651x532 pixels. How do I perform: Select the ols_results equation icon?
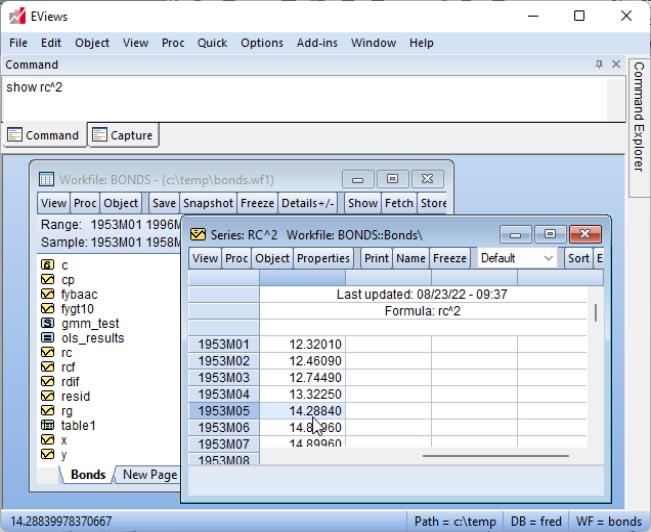coord(47,338)
